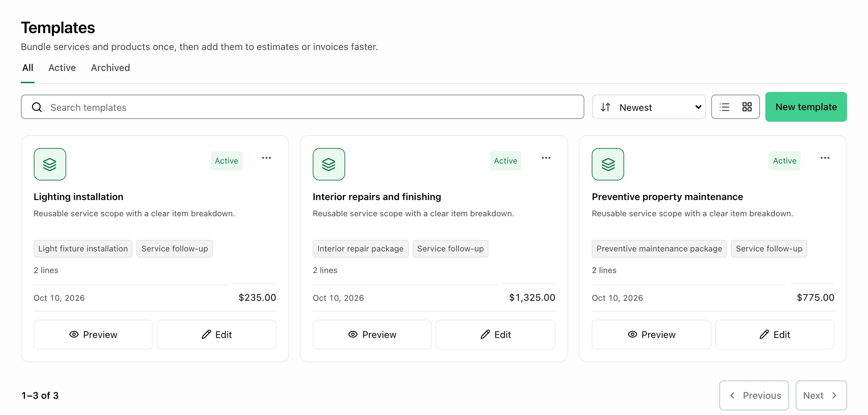Click Service follow-up tag on Lighting card
Screen dimensions: 868x415
[x=175, y=249]
